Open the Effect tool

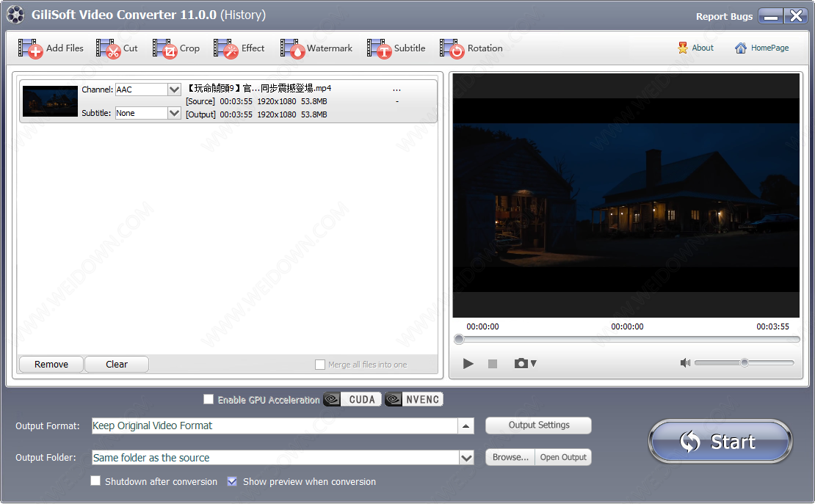(226, 48)
